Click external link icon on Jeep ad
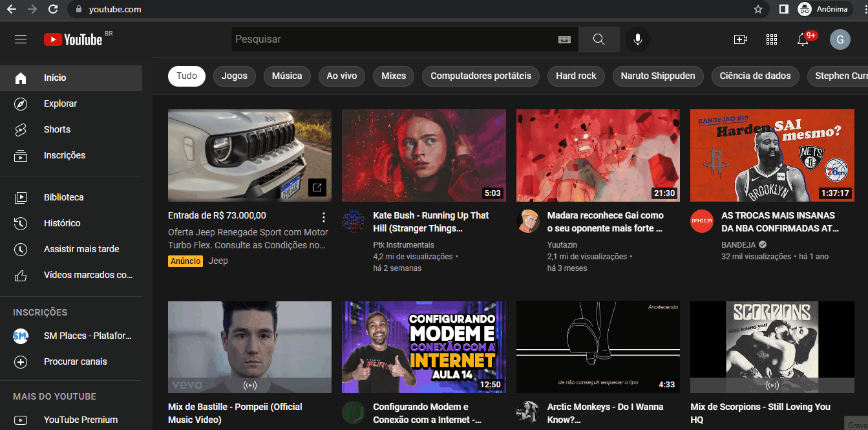Screen dimensions: 868x430 tap(317, 188)
